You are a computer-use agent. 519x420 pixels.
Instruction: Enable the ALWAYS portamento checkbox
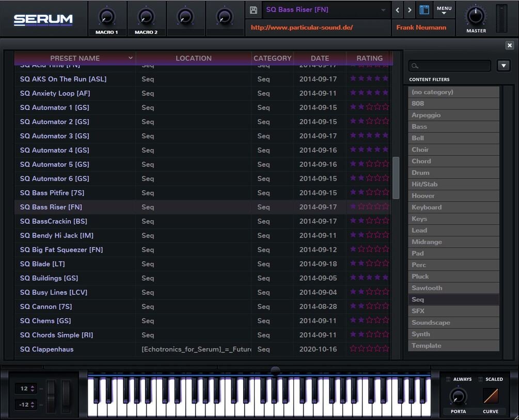[448, 379]
